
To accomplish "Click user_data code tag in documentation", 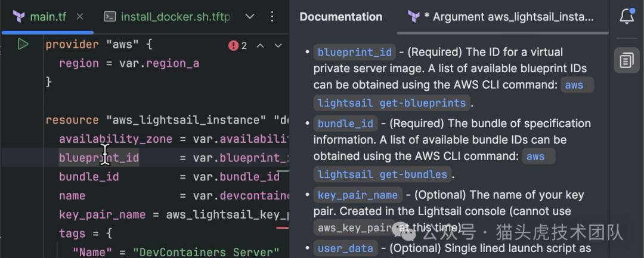I will (x=345, y=248).
